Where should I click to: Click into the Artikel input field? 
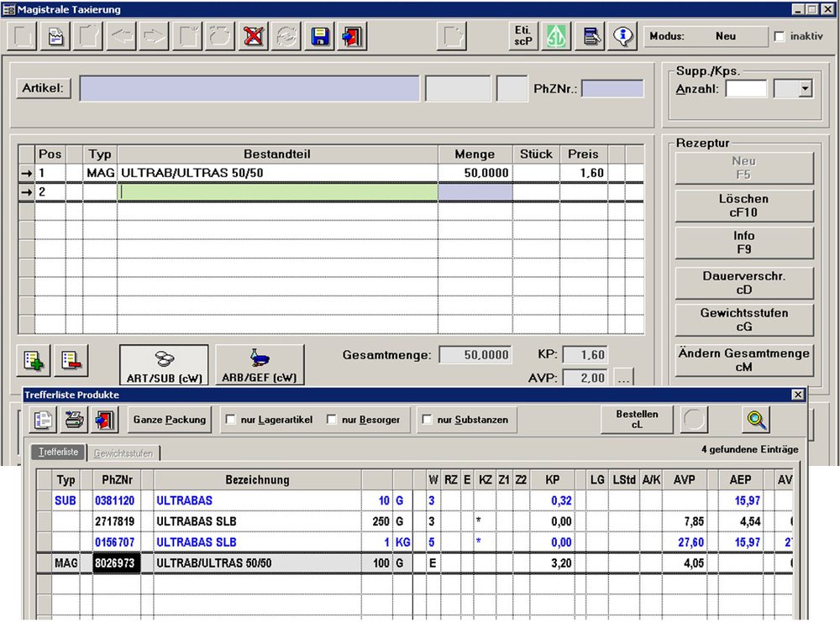click(249, 88)
